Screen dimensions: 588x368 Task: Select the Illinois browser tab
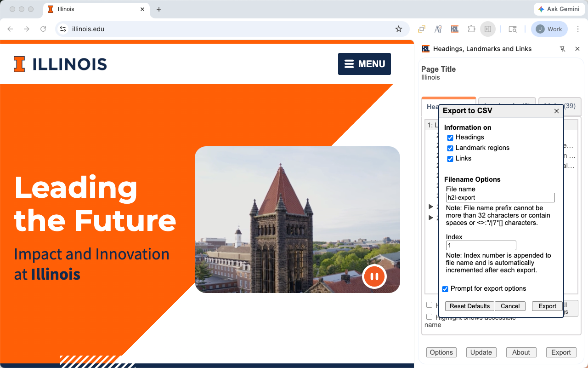(96, 9)
